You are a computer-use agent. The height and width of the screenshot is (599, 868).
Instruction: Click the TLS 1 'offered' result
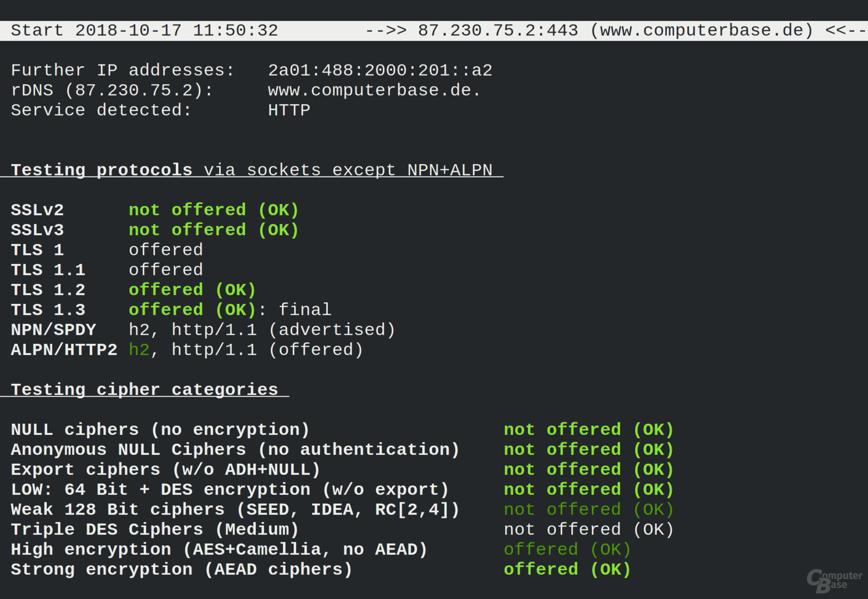click(166, 250)
